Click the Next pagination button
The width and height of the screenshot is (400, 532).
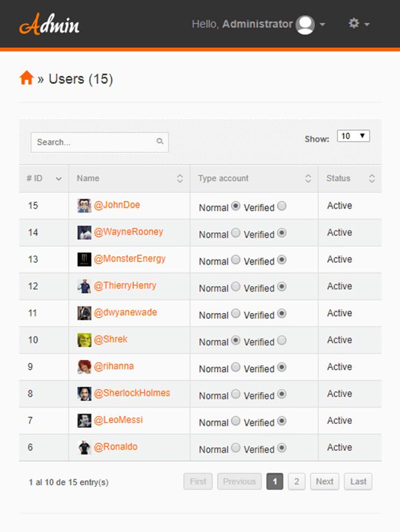tap(325, 482)
